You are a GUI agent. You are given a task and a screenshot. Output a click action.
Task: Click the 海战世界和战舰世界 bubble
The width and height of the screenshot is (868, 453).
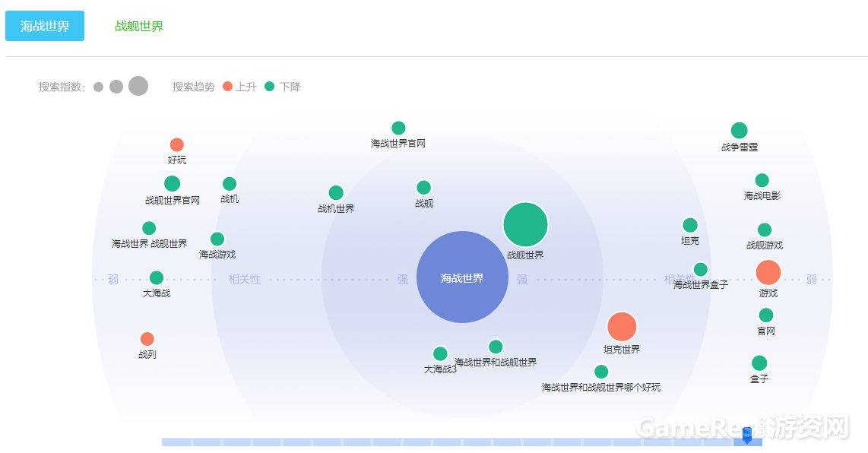496,347
